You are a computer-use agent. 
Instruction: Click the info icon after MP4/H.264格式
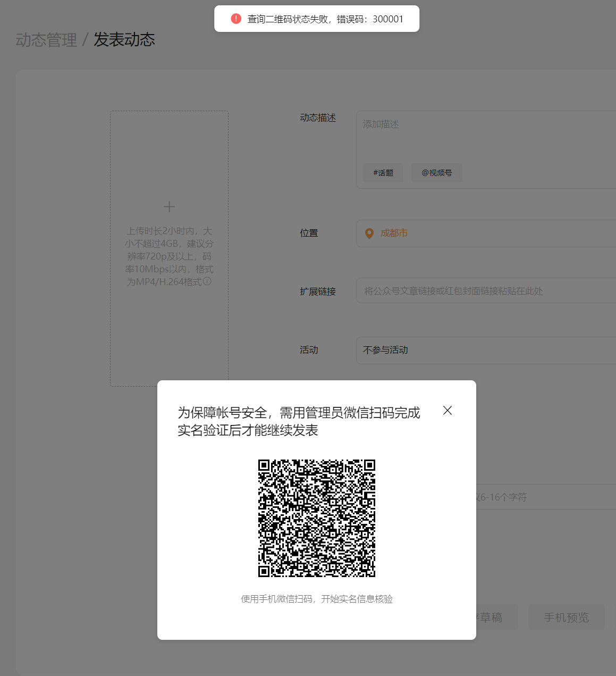[x=207, y=281]
